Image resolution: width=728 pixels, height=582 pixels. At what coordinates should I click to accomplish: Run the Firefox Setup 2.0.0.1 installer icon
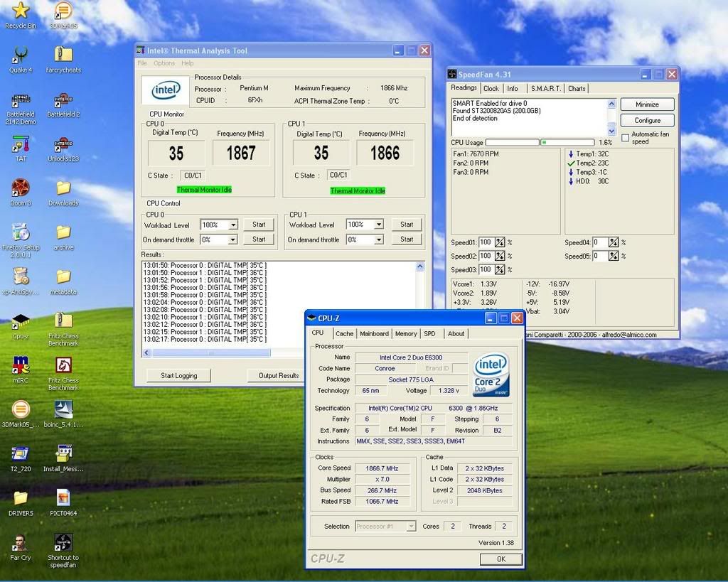21,240
